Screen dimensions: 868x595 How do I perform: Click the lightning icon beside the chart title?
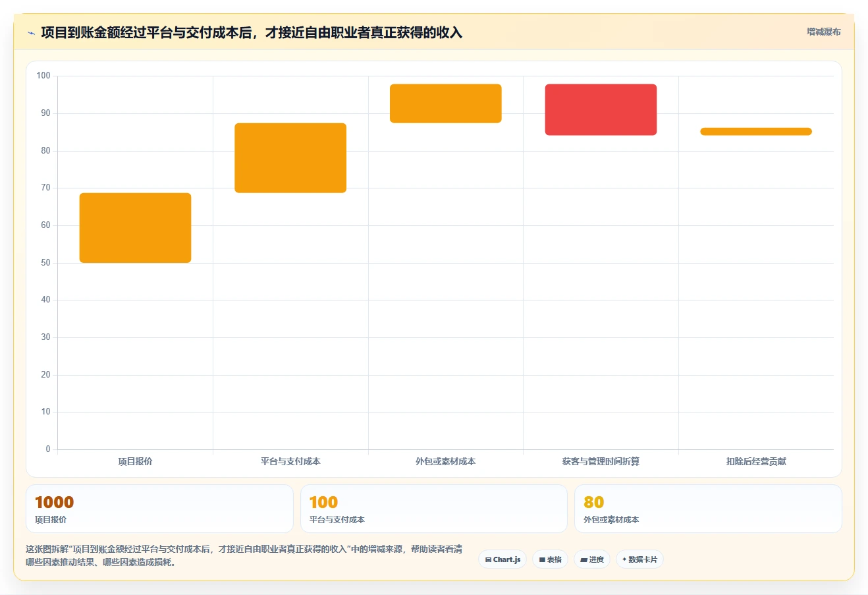(x=31, y=33)
